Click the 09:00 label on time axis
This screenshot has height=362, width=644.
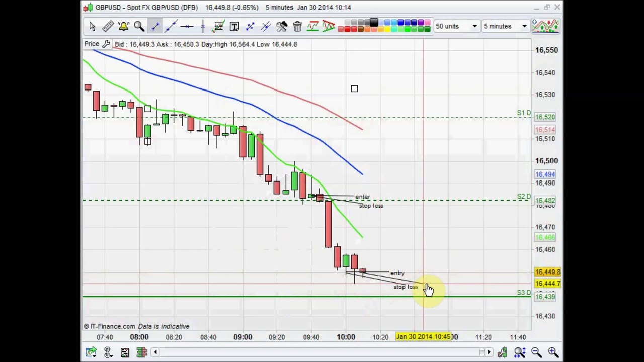point(243,337)
